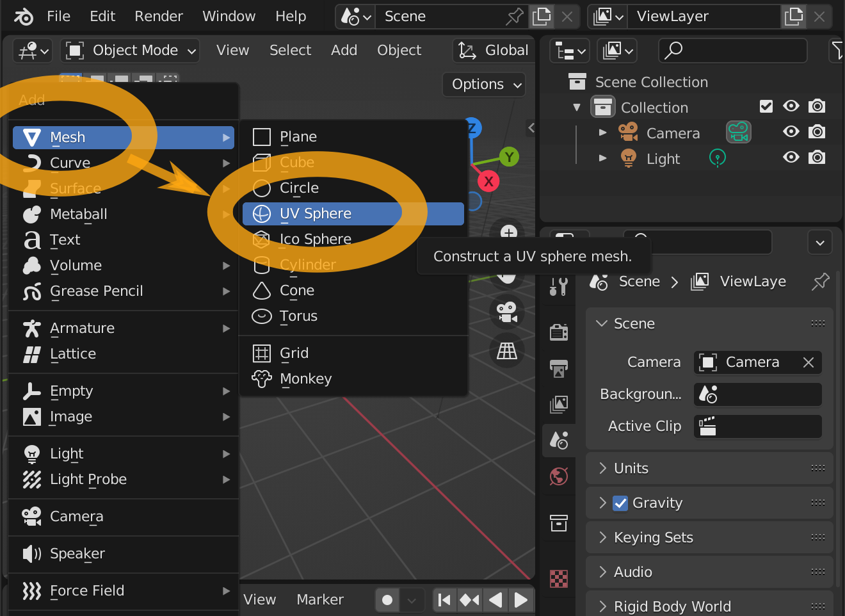
Task: Open the viewport Add menu
Action: point(344,51)
